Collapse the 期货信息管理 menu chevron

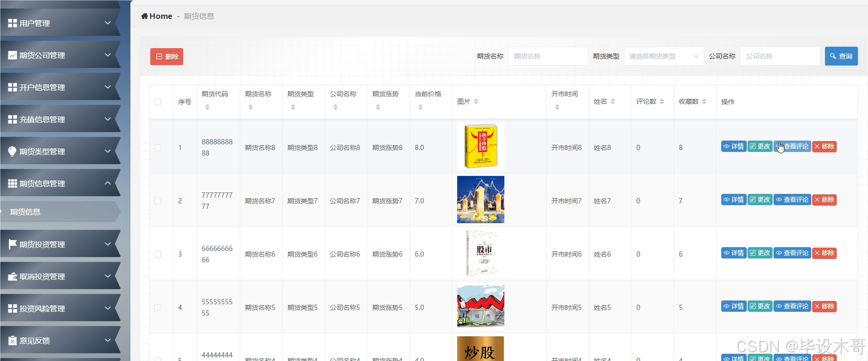[x=108, y=183]
